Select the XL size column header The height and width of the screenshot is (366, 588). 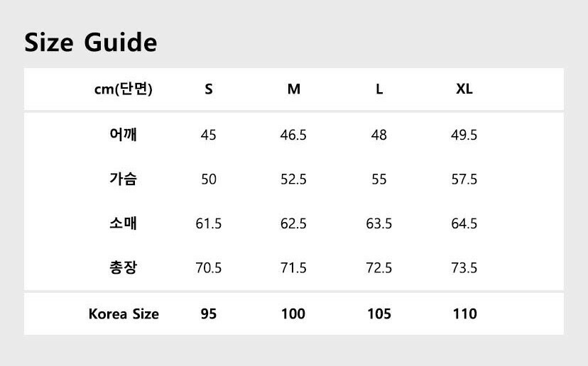[x=464, y=89]
